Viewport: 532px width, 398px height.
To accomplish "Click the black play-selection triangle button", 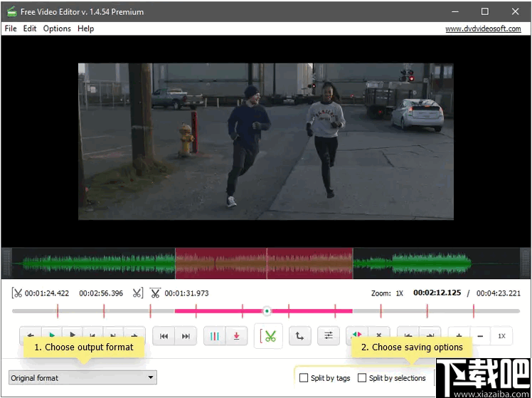I will pos(72,335).
